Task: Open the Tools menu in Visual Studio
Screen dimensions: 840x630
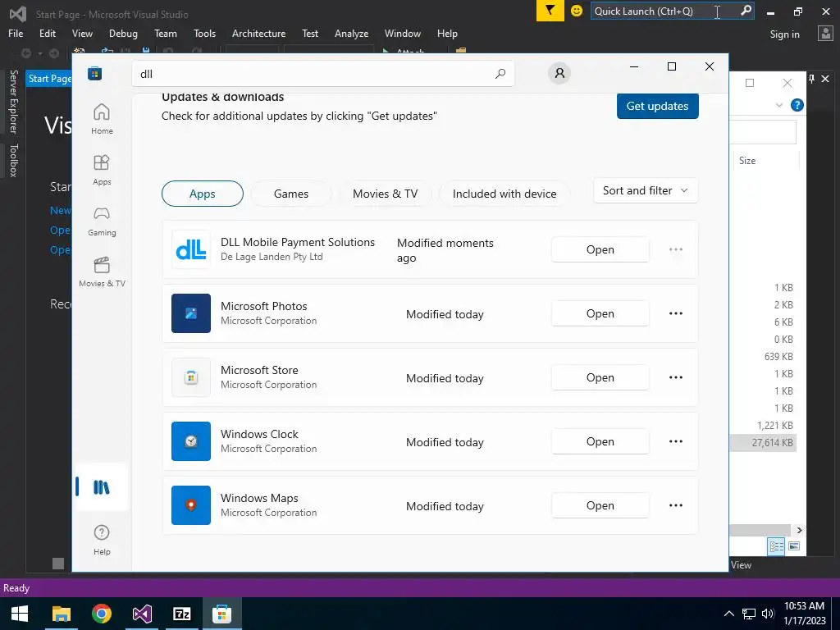Action: [x=204, y=33]
